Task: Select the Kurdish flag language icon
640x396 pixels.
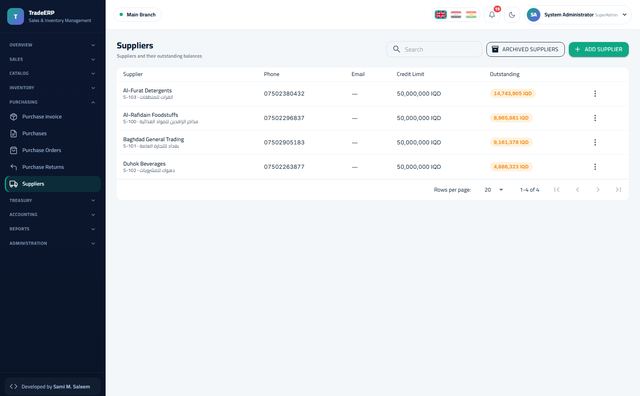Action: coord(471,15)
